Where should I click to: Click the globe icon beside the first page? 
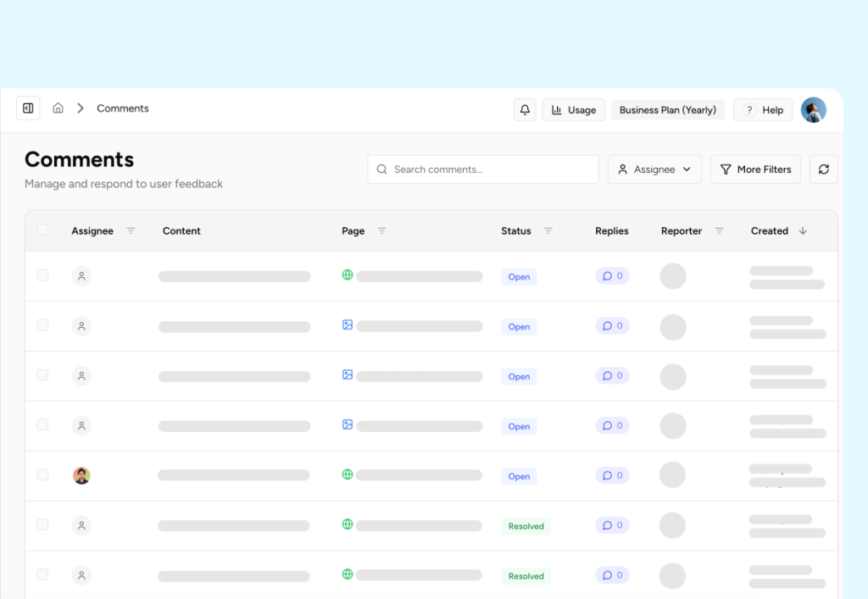(347, 275)
